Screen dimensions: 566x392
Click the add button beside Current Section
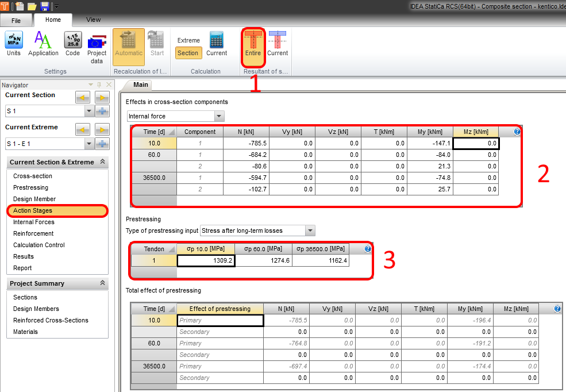click(103, 111)
